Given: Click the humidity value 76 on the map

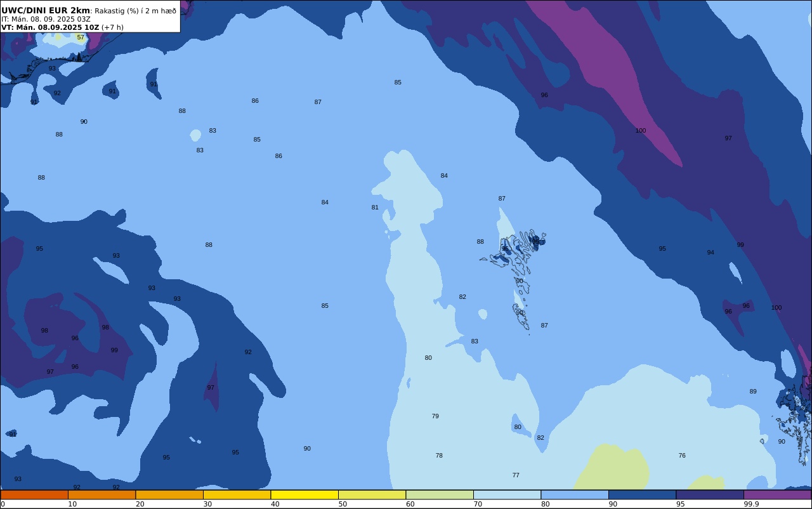Looking at the screenshot, I should (x=682, y=456).
